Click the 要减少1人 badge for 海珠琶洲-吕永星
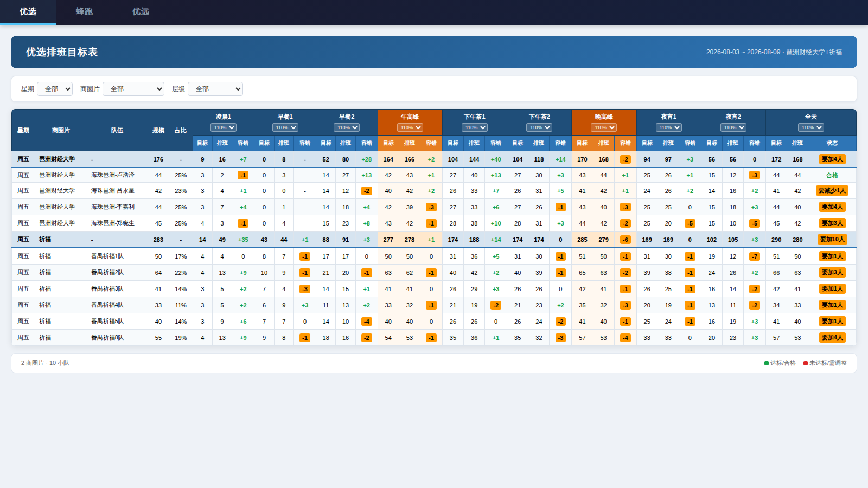The height and width of the screenshot is (488, 868). (x=832, y=191)
